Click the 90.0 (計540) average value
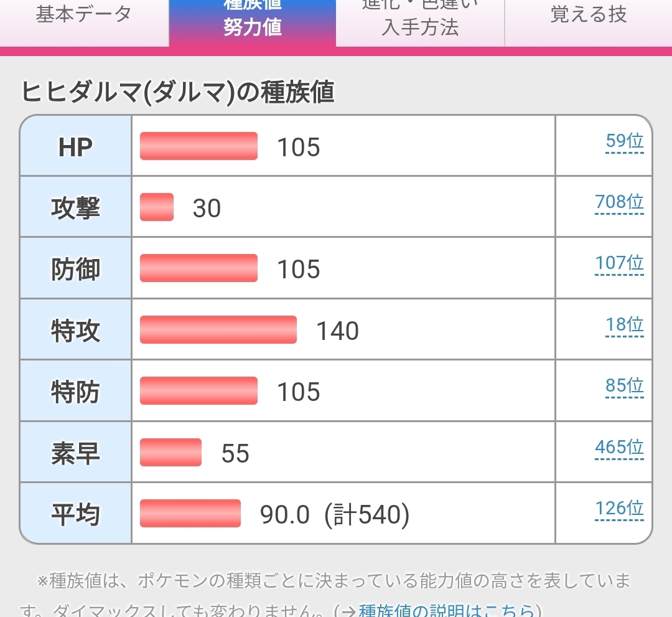Image resolution: width=672 pixels, height=617 pixels. [335, 516]
